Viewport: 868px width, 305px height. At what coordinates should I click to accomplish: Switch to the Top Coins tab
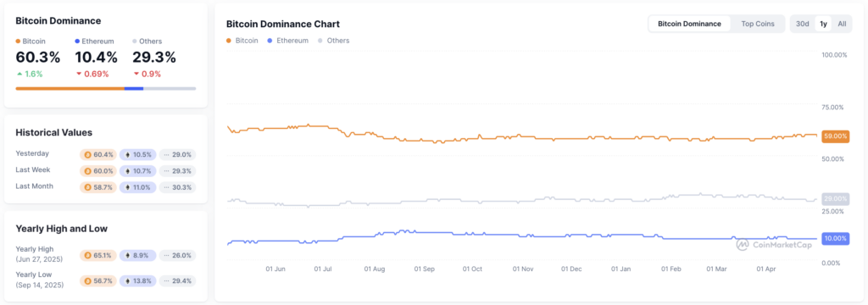coord(757,24)
